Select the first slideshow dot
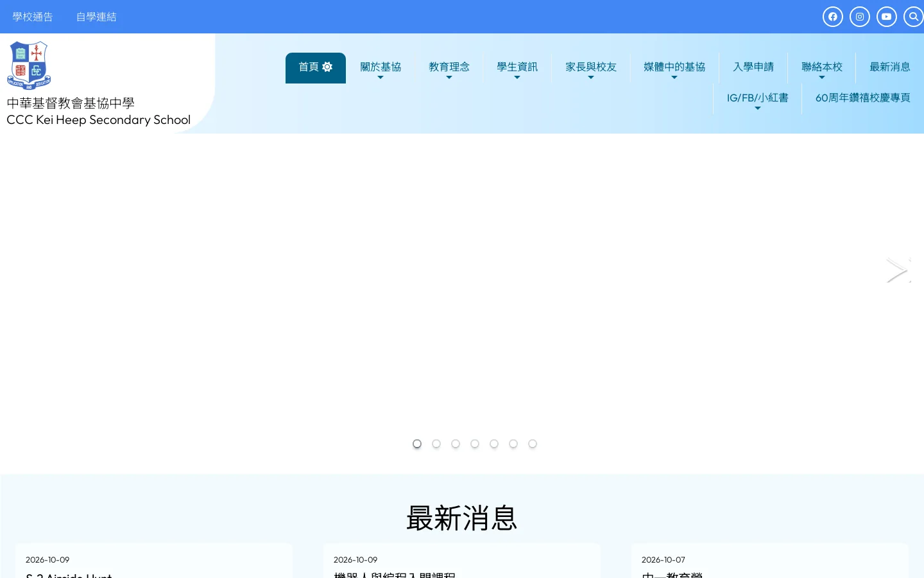Screen dimensions: 924x578 pos(417,444)
